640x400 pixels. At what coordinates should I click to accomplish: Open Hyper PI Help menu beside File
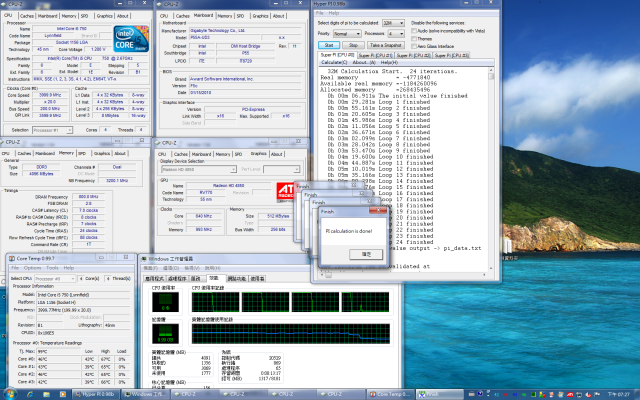334,13
